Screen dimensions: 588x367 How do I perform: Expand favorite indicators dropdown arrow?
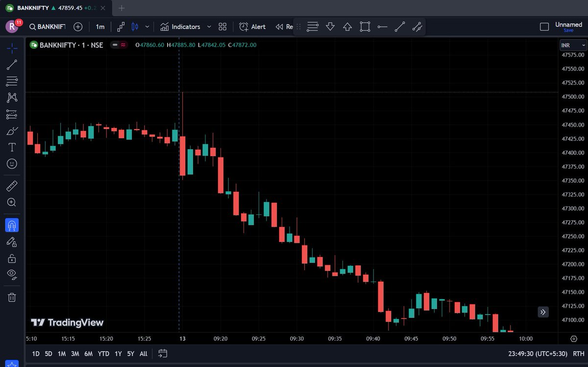coord(209,26)
